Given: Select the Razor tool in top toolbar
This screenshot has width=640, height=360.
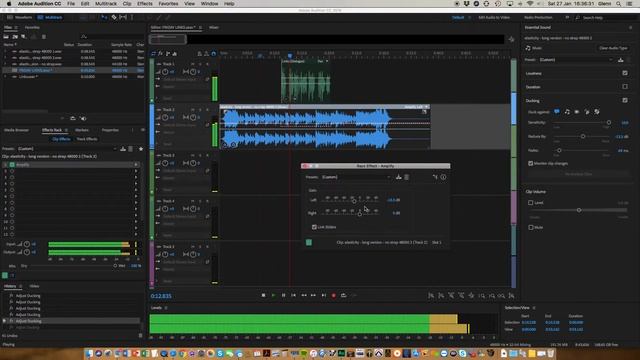Looking at the screenshot, I should (114, 17).
